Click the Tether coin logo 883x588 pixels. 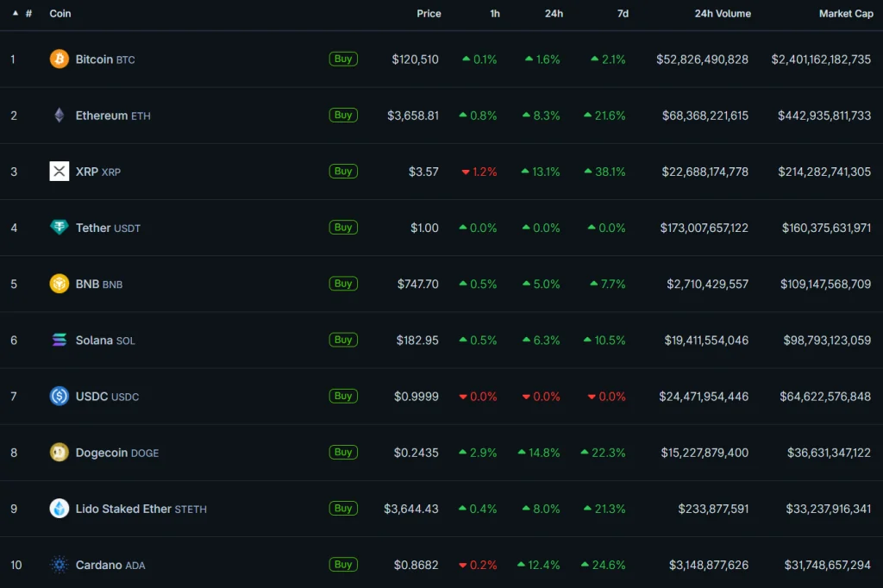(x=59, y=228)
